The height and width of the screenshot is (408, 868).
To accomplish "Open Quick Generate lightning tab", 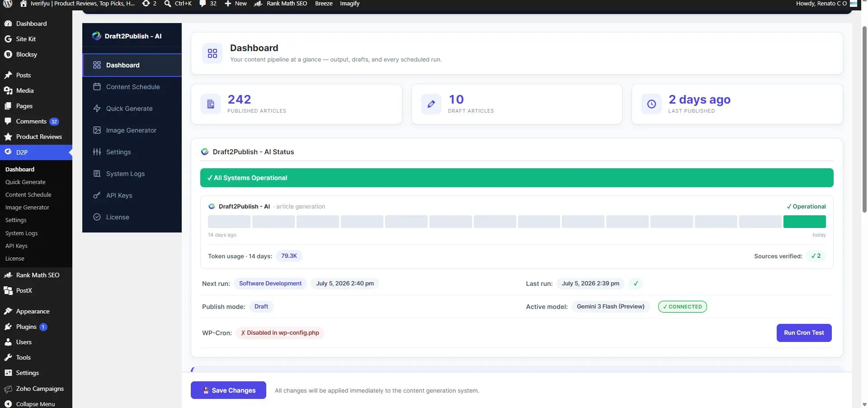I will tap(132, 109).
